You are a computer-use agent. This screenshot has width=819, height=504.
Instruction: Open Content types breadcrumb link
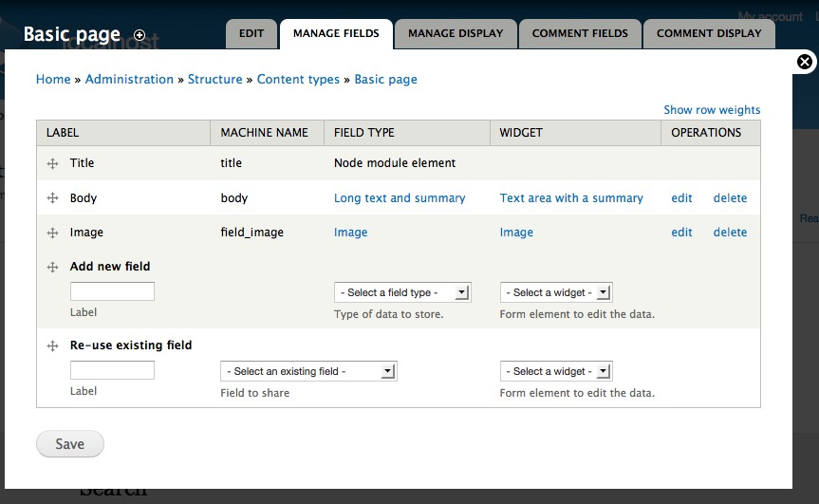click(298, 80)
